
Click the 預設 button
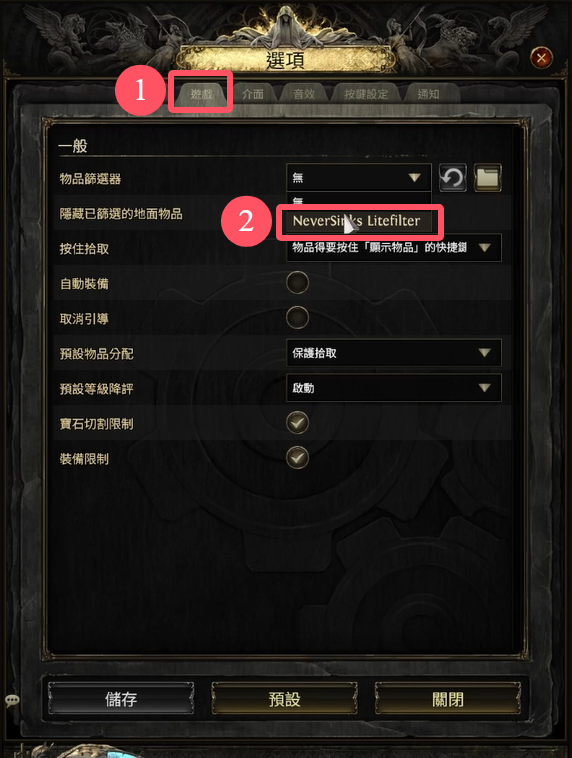coord(284,699)
